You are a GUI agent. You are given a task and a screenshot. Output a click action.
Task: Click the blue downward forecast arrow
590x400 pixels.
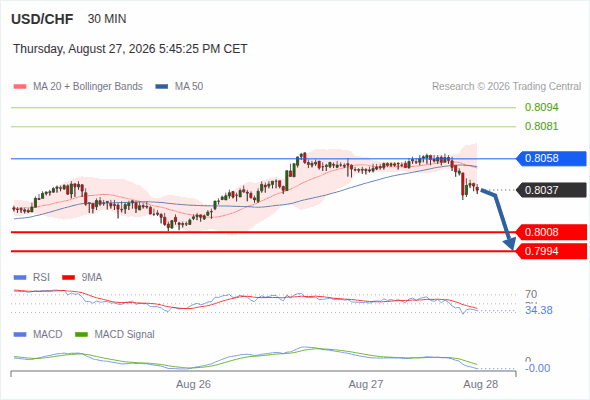[x=500, y=219]
